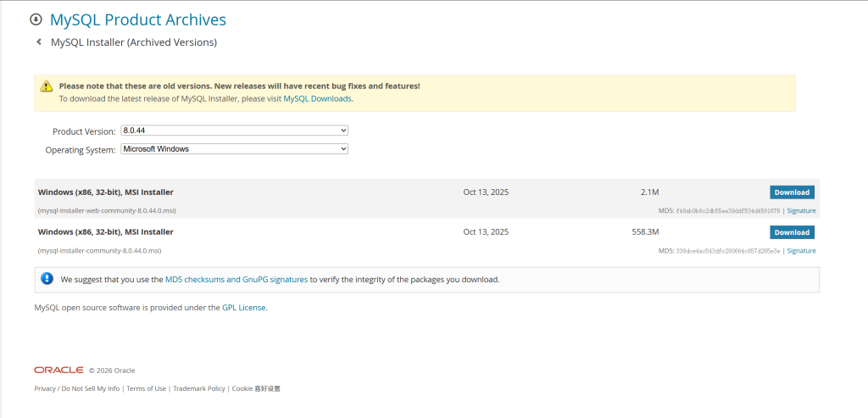868x418 pixels.
Task: Select filename mysql-installer-web-community-8.0.44.0.msi
Action: pos(108,211)
